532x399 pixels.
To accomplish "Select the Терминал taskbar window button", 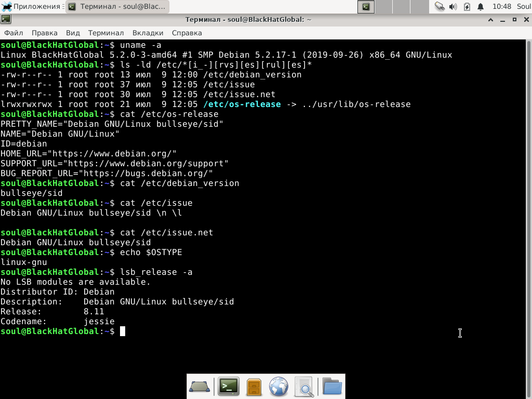I will [117, 6].
